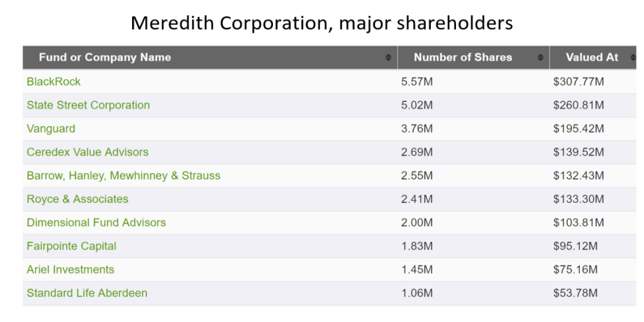Open Standard Life Aberdeen link
The height and width of the screenshot is (322, 644).
(87, 293)
